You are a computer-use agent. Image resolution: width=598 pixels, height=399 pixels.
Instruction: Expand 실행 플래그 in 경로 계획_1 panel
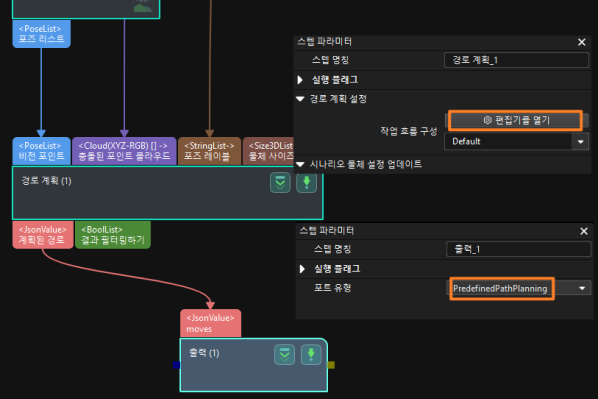pos(300,80)
